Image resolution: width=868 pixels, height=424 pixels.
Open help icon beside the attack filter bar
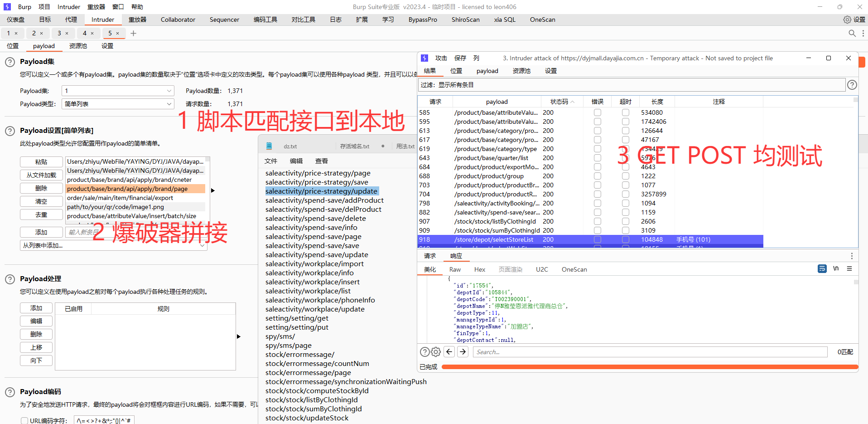click(852, 85)
